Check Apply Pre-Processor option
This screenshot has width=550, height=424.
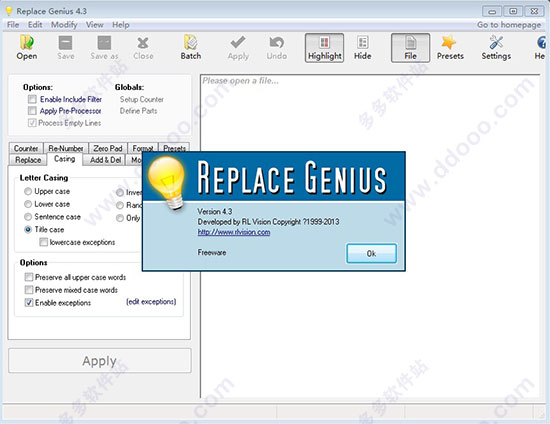[32, 111]
